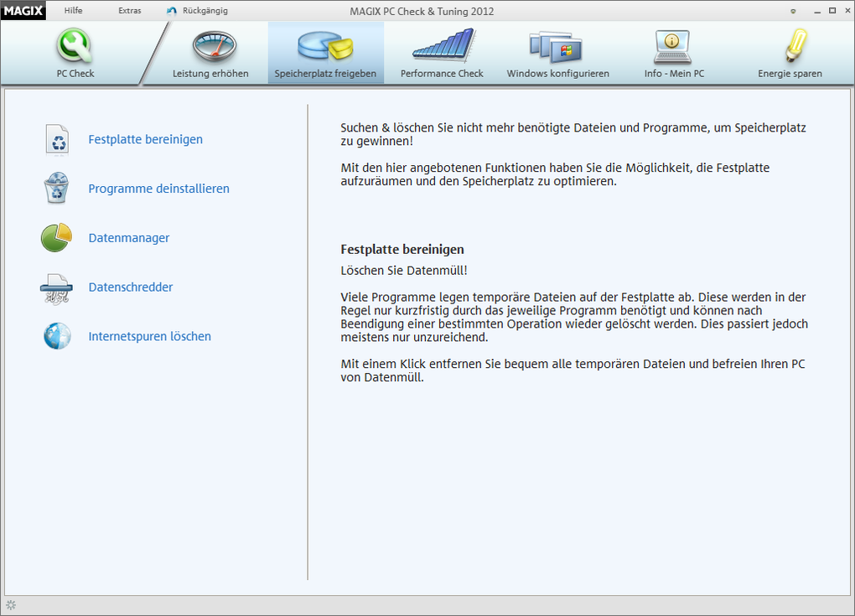This screenshot has width=855, height=616.
Task: Click the globe icon for Internetspuren löschen
Action: point(57,336)
